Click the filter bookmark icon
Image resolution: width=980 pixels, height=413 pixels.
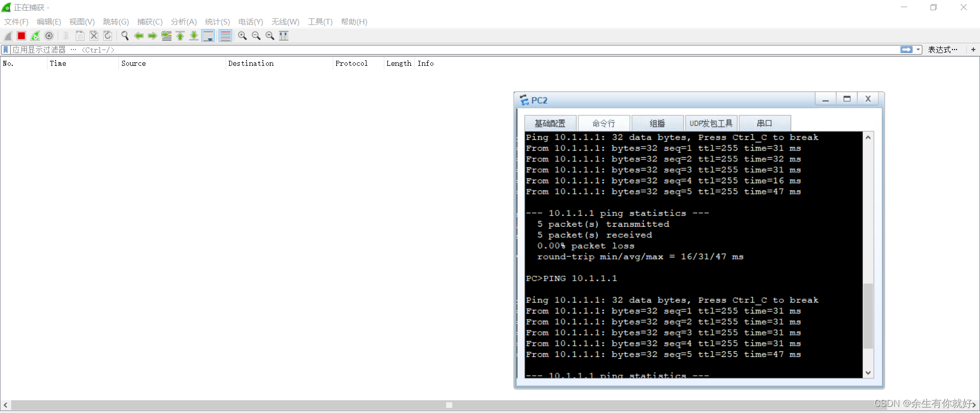coord(6,50)
